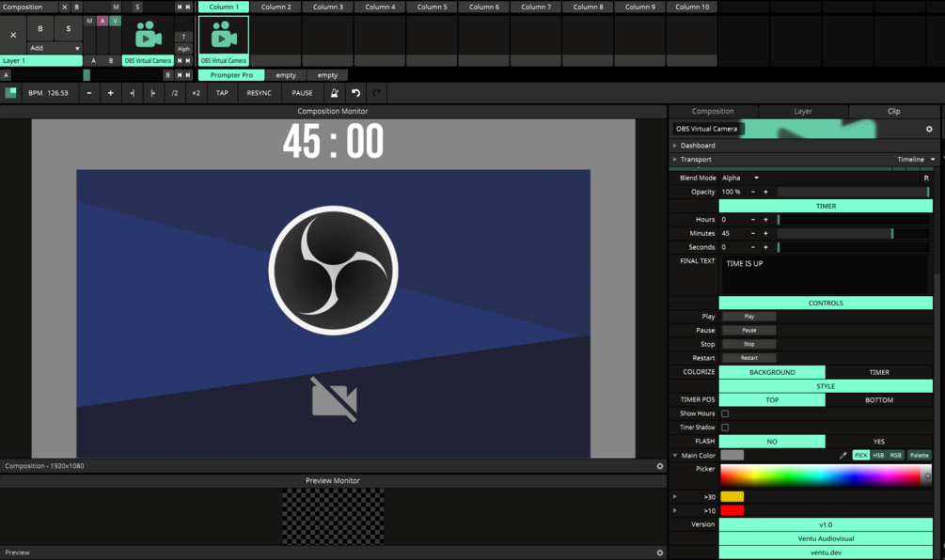
Task: Expand the Transport section
Action: [674, 159]
